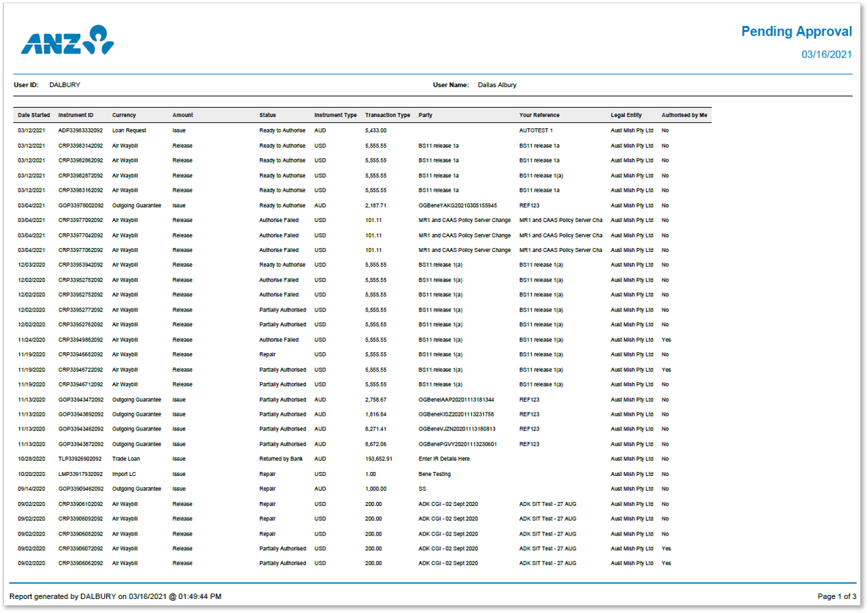This screenshot has width=868, height=613.
Task: Select the AUTOTEST 1 reference cell
Action: [536, 130]
